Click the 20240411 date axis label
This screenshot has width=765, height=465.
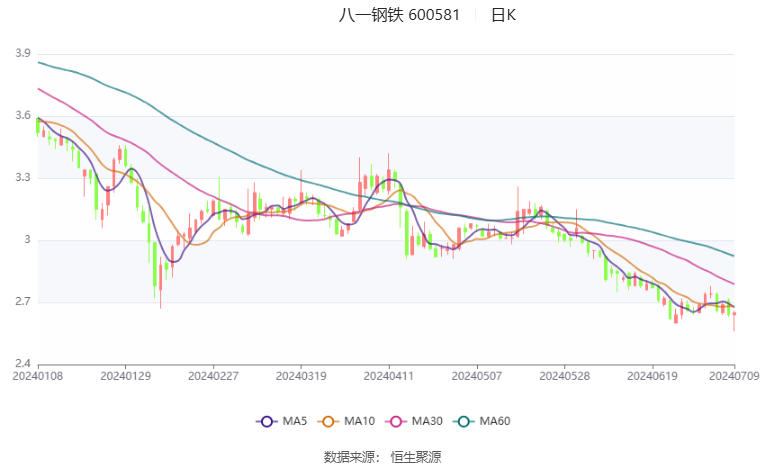[389, 376]
